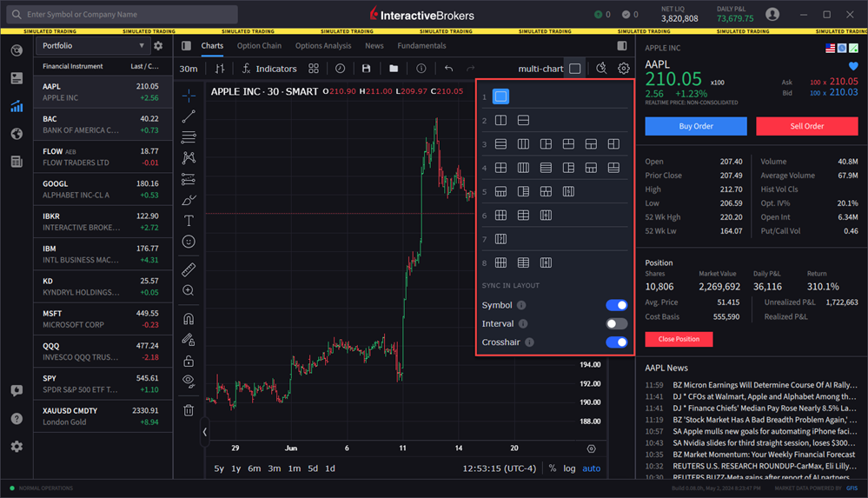Lock all drawing tools

(189, 362)
